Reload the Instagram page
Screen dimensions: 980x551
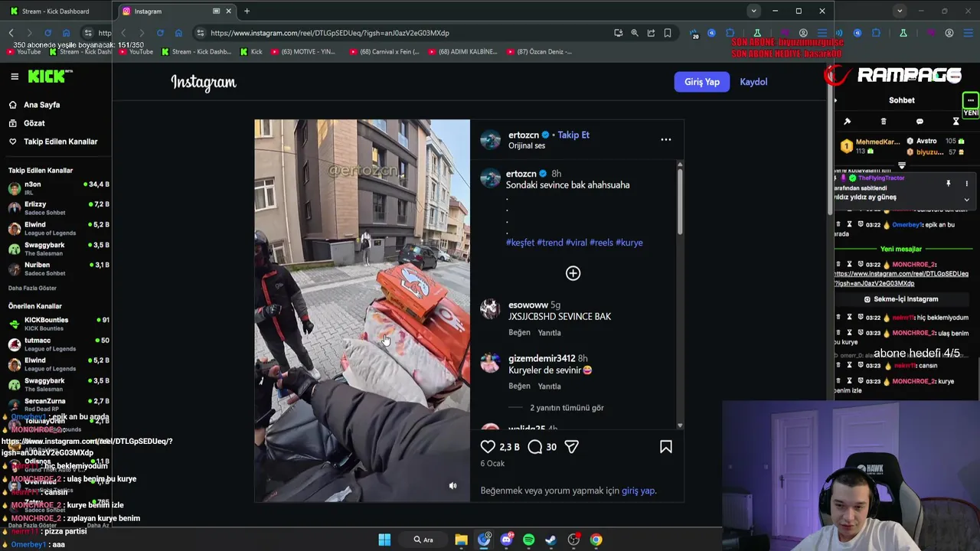[160, 33]
